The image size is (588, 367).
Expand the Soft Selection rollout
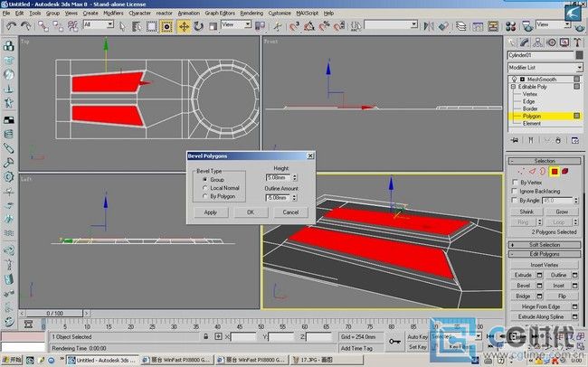tap(545, 245)
